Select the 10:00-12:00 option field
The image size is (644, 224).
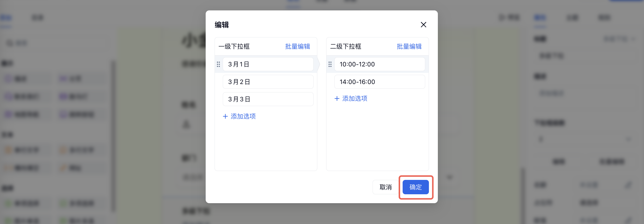(x=380, y=64)
